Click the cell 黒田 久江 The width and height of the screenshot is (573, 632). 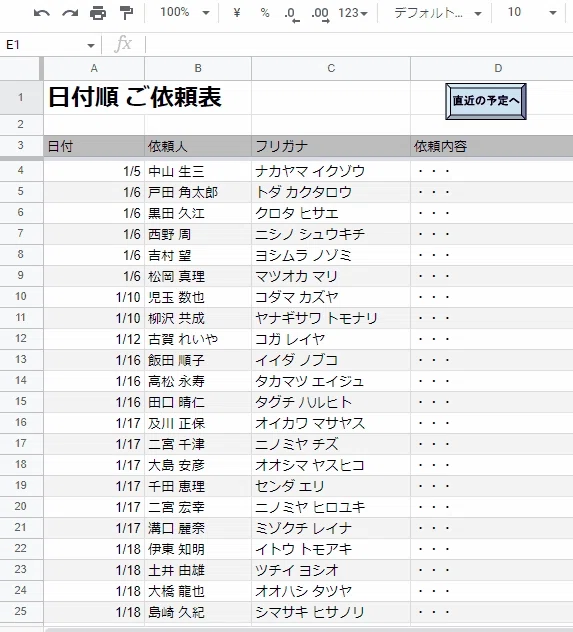[x=198, y=213]
